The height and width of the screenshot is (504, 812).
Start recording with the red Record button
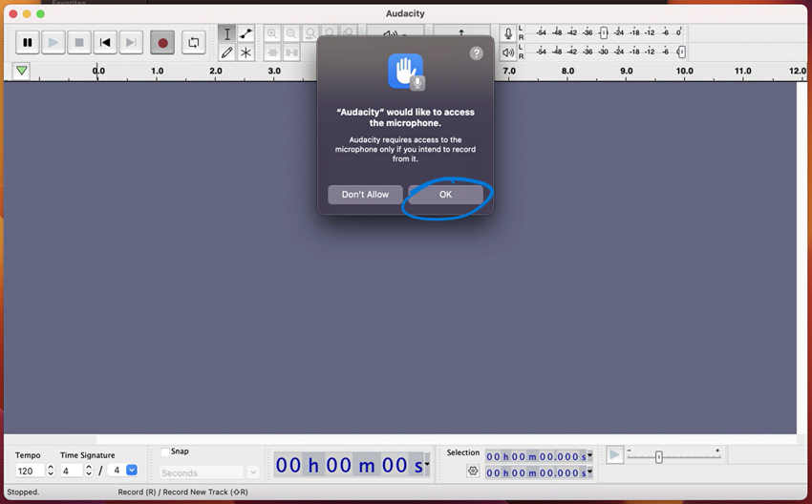162,42
